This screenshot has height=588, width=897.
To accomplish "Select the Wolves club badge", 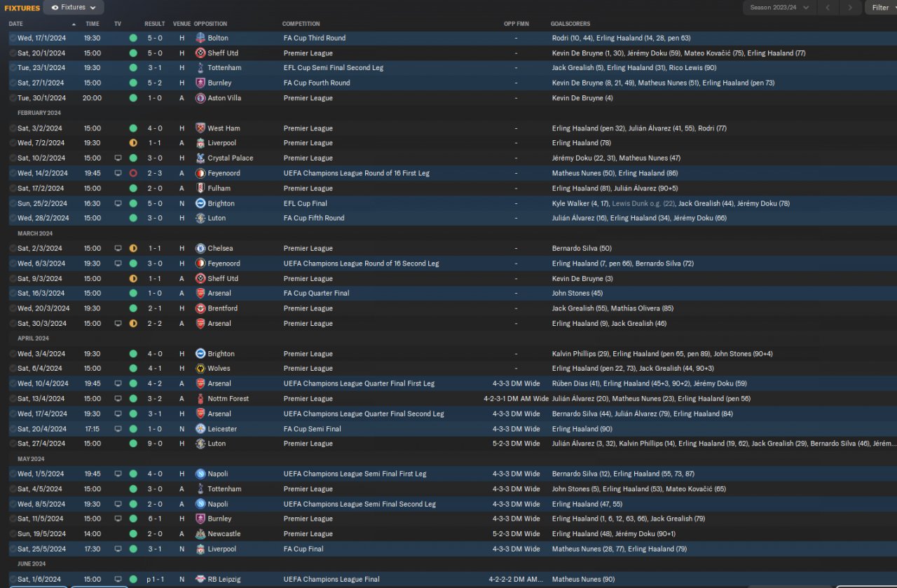I will pyautogui.click(x=200, y=369).
